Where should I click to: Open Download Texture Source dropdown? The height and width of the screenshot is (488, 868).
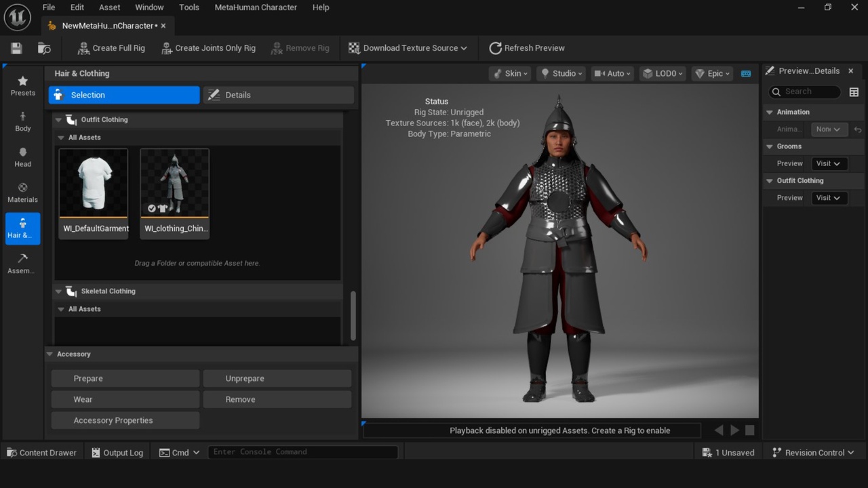pyautogui.click(x=408, y=48)
